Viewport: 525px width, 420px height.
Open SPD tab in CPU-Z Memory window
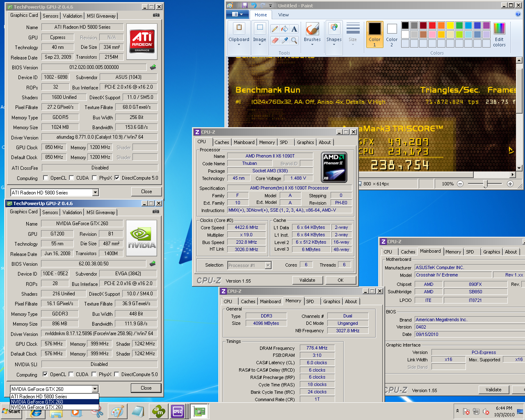[x=310, y=301]
